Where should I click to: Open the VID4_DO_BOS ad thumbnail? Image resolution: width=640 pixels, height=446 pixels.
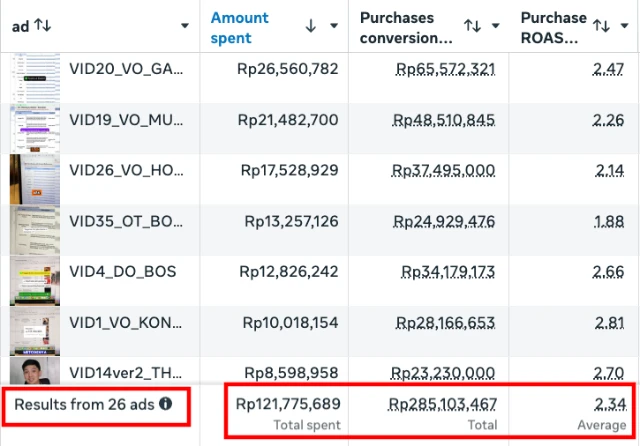[x=36, y=280]
